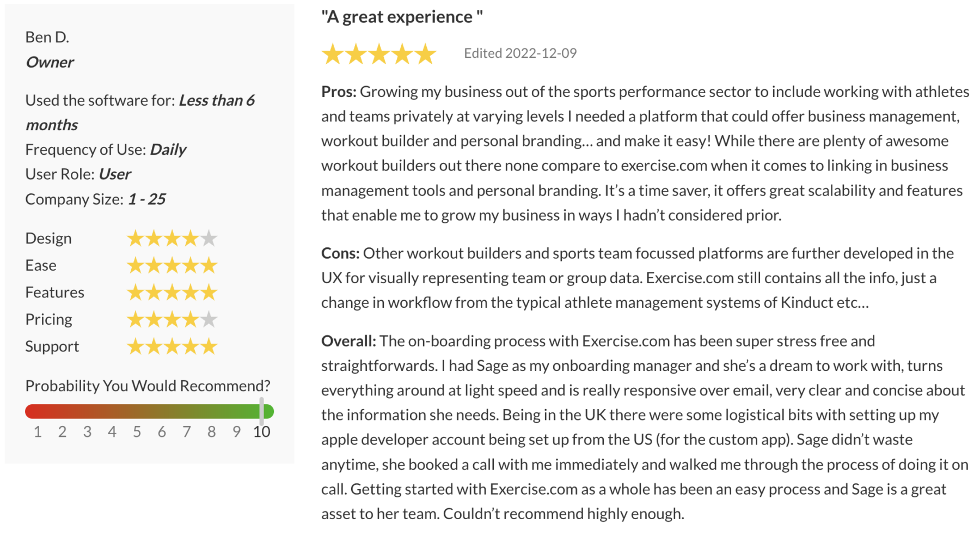Click the User Role value labeled User
This screenshot has width=980, height=548.
pos(114,174)
